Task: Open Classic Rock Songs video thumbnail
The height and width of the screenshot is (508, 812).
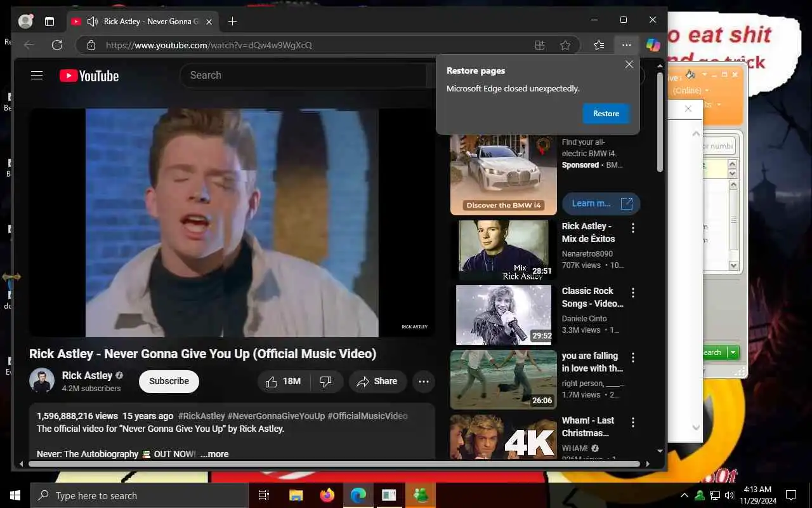Action: click(504, 315)
